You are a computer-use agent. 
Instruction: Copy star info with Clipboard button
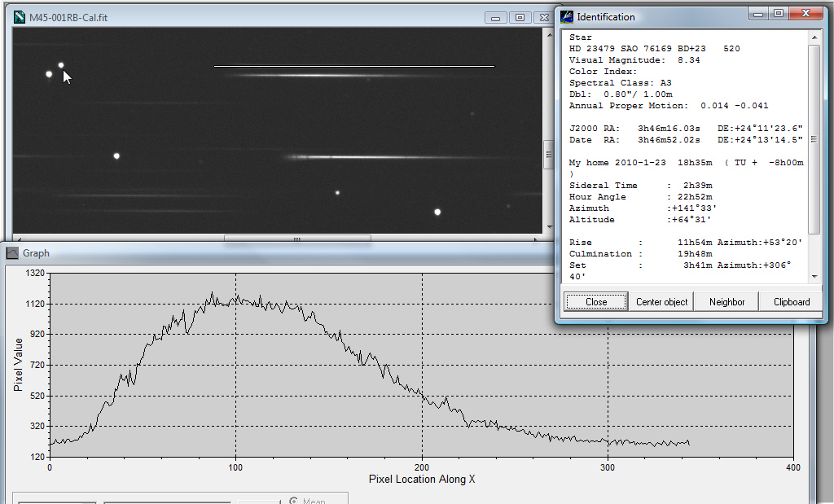tap(791, 301)
